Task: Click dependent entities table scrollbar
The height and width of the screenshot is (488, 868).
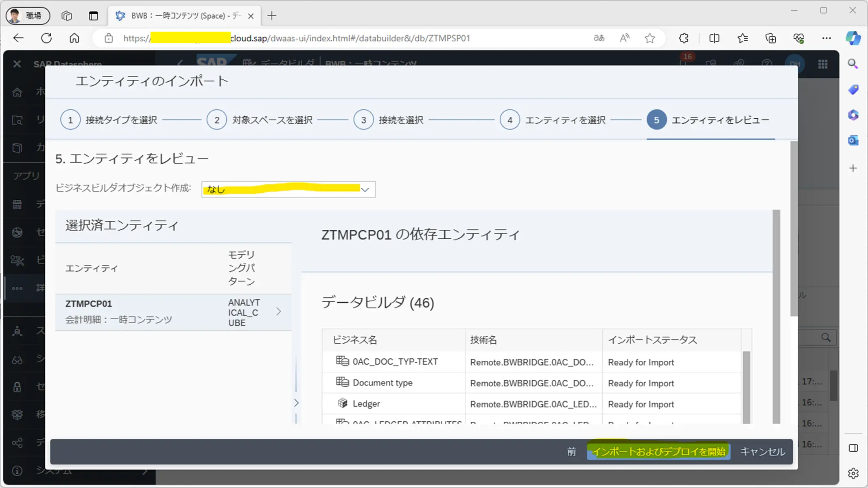Action: click(x=746, y=387)
